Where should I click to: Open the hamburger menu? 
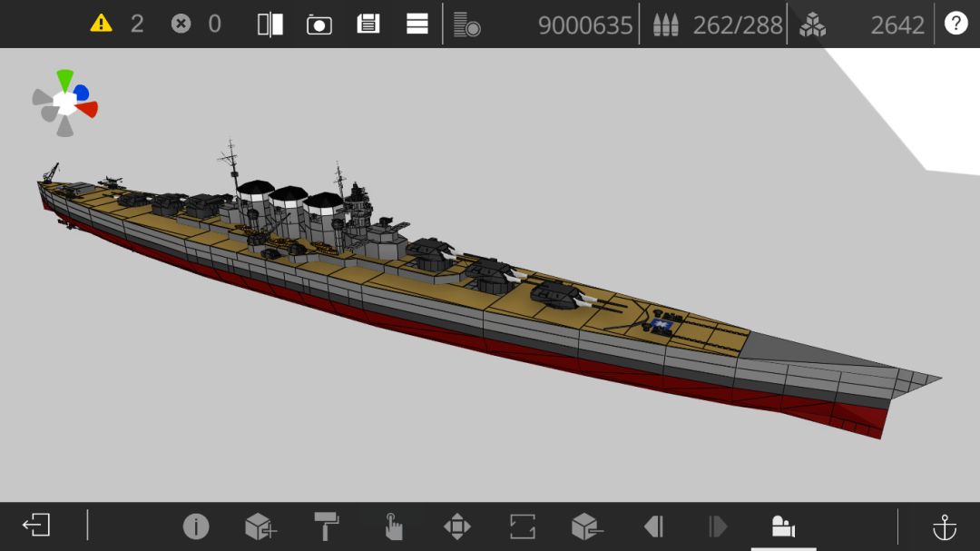[x=416, y=25]
